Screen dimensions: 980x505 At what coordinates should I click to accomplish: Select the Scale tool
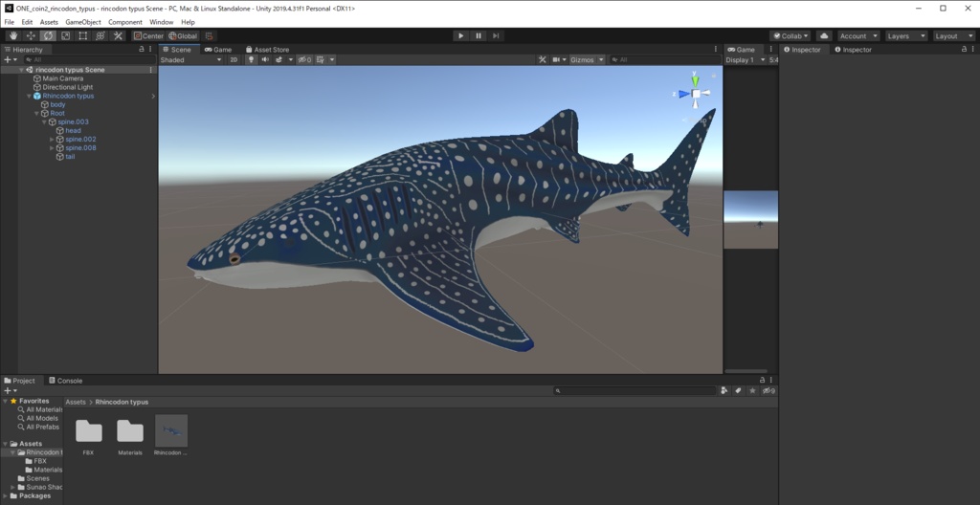click(66, 35)
